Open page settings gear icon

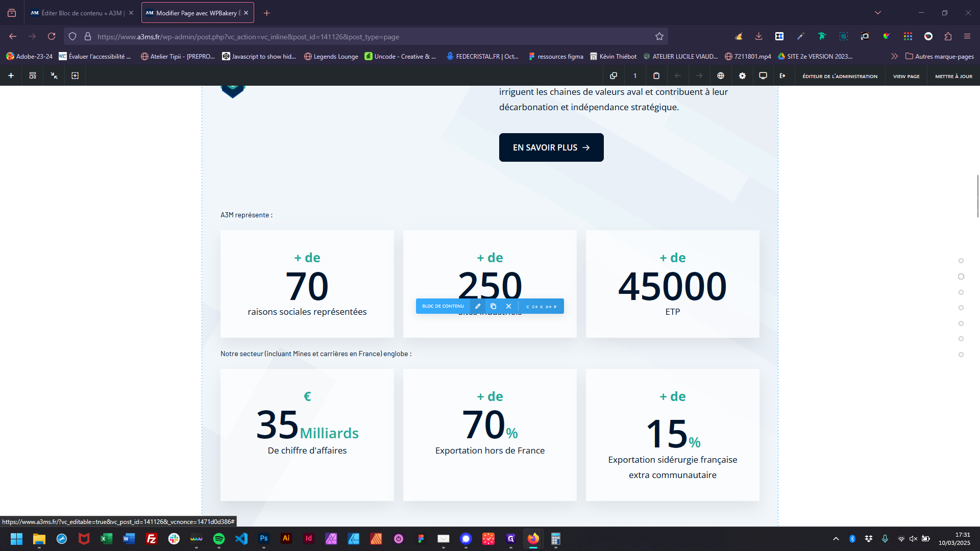[742, 76]
